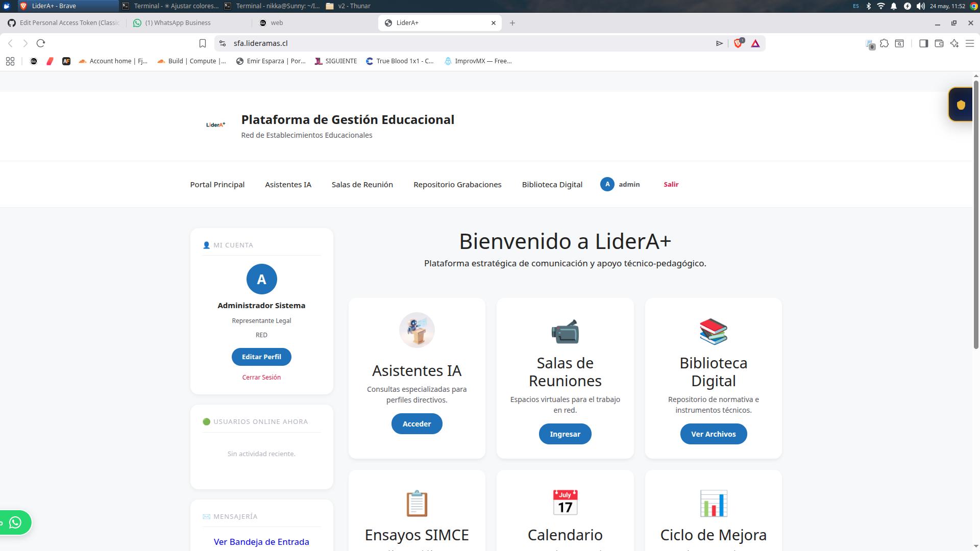
Task: Click the keyboard layout ES indicator
Action: tap(856, 6)
